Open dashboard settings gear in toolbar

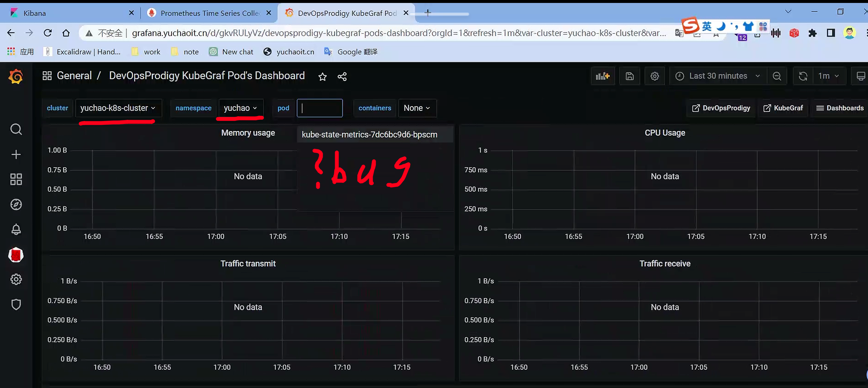click(654, 76)
